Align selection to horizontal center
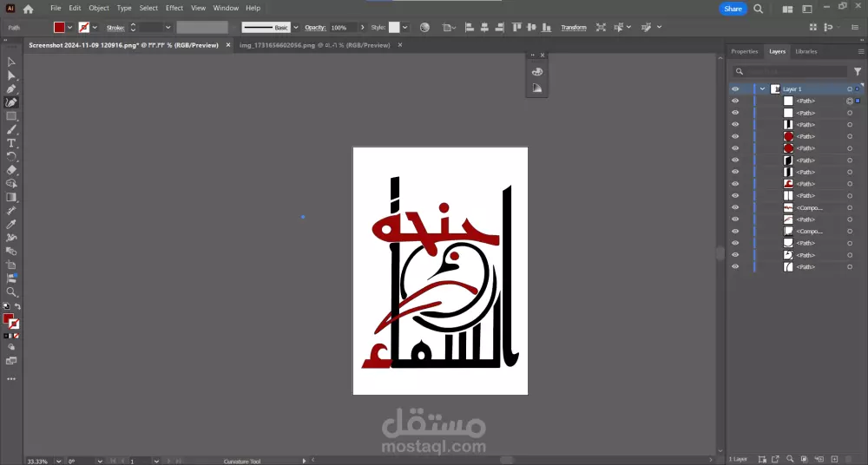The width and height of the screenshot is (868, 465). tap(484, 27)
